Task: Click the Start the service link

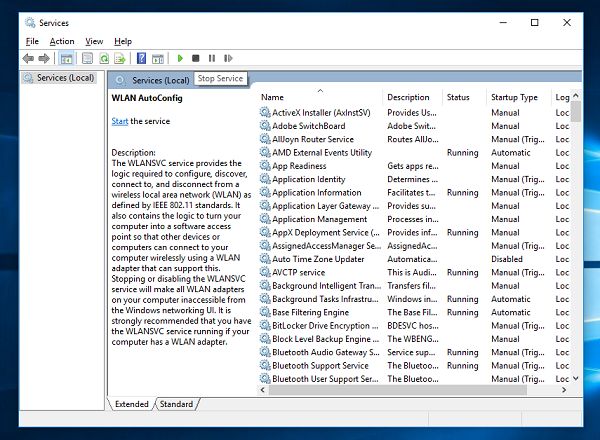Action: (x=120, y=121)
